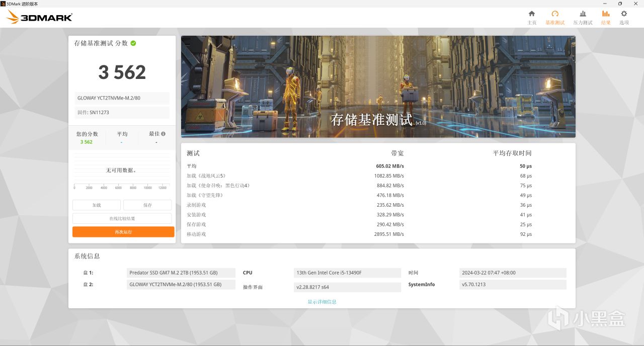
Task: Close the 3DMark window
Action: pos(634,4)
